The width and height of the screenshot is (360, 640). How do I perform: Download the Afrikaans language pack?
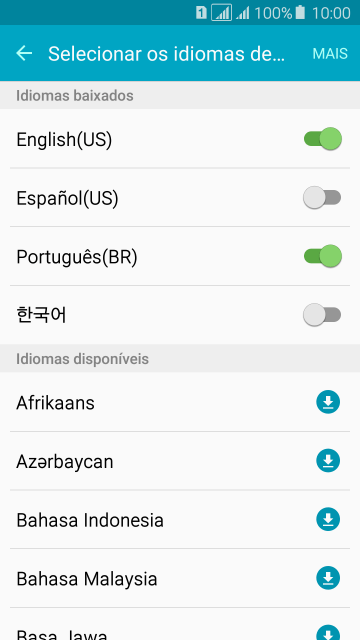click(328, 402)
